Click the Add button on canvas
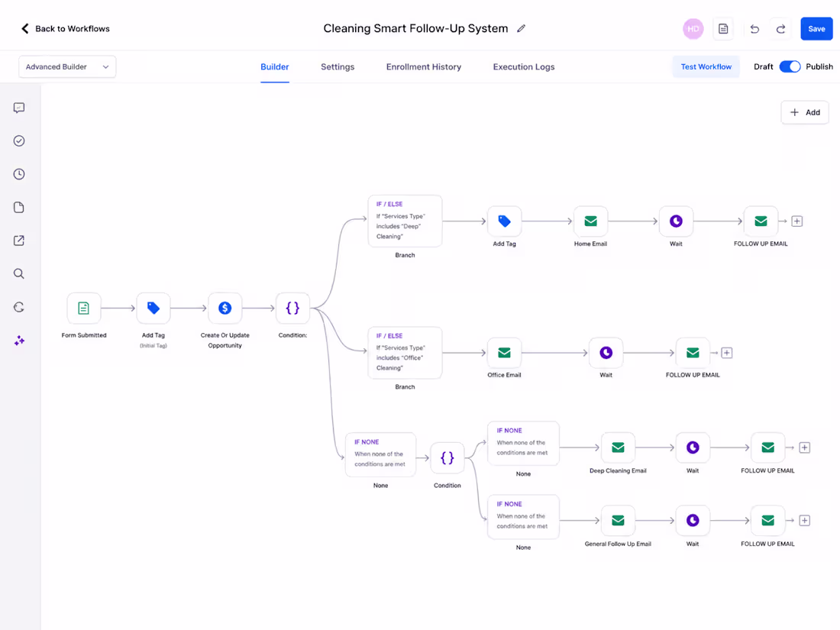Image resolution: width=840 pixels, height=630 pixels. (x=805, y=112)
